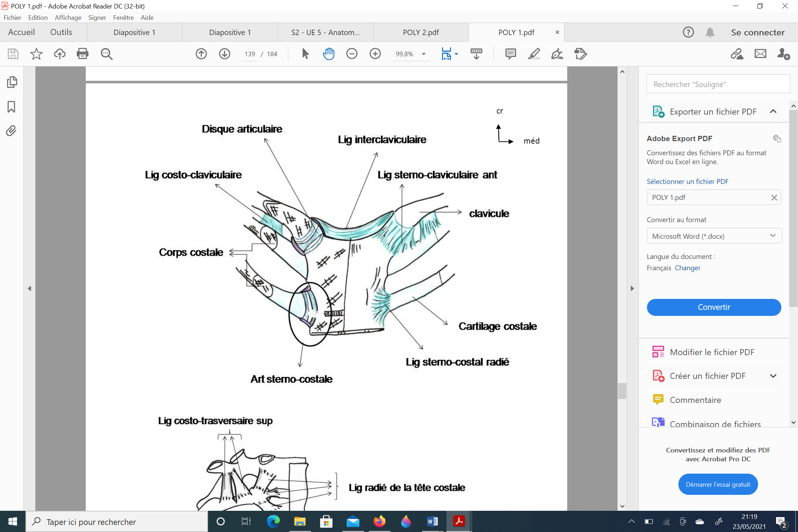This screenshot has height=532, width=798.
Task: Click the blue Convertir button
Action: [713, 307]
